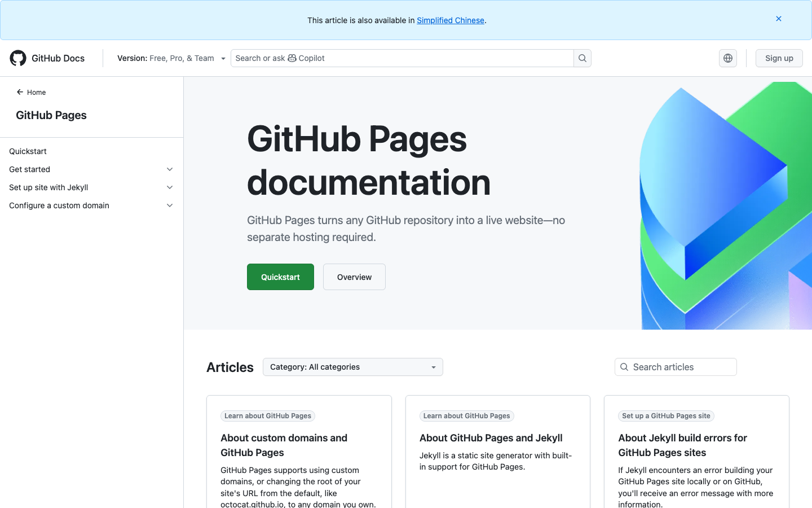Image resolution: width=812 pixels, height=508 pixels.
Task: Click Configure a custom domain label
Action: (59, 205)
